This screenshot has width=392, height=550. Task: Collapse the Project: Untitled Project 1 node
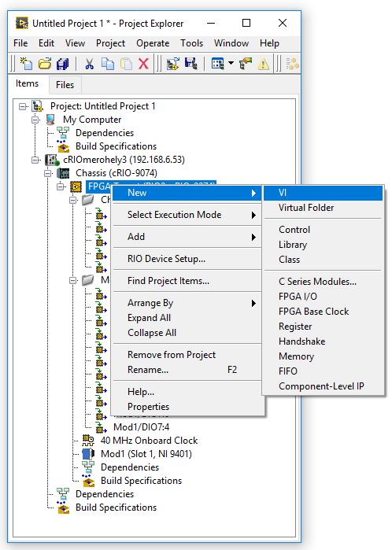pos(23,106)
